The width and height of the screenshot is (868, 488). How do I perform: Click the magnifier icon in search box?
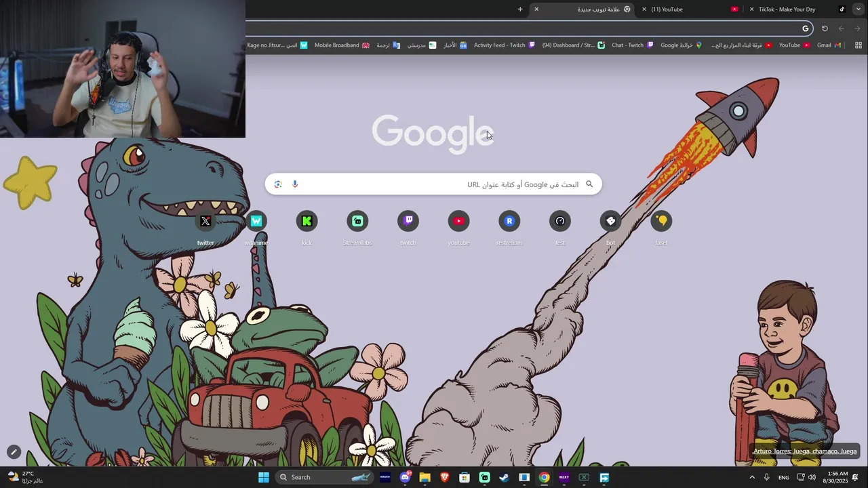pyautogui.click(x=589, y=184)
